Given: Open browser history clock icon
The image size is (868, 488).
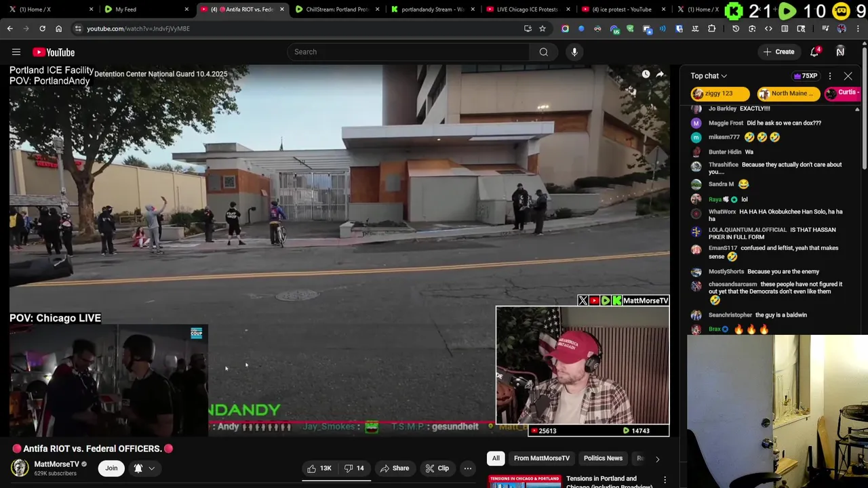Looking at the screenshot, I should 736,28.
